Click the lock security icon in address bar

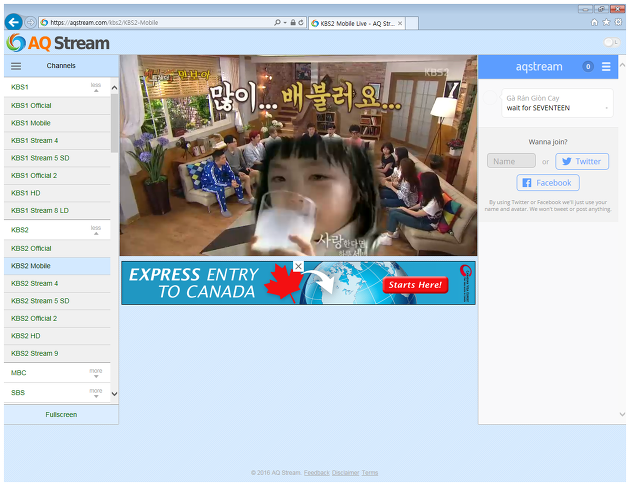pyautogui.click(x=293, y=22)
